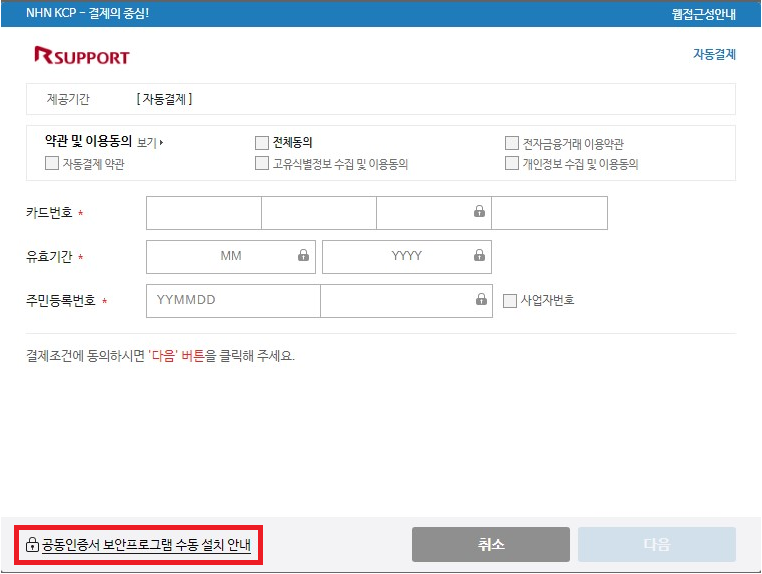Check 전자금융거래 이용약관 checkbox
This screenshot has width=762, height=574.
coord(512,143)
